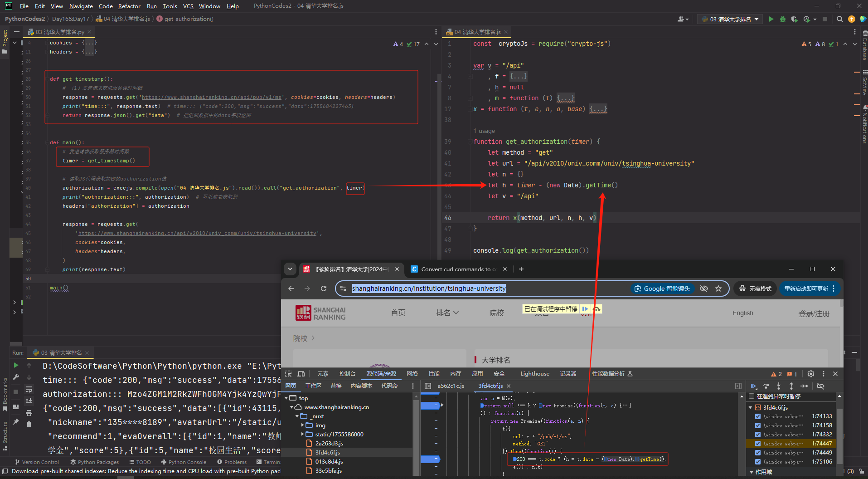The height and width of the screenshot is (479, 868).
Task: Click the Profile run icon in PyCharm toolbar
Action: pos(807,19)
